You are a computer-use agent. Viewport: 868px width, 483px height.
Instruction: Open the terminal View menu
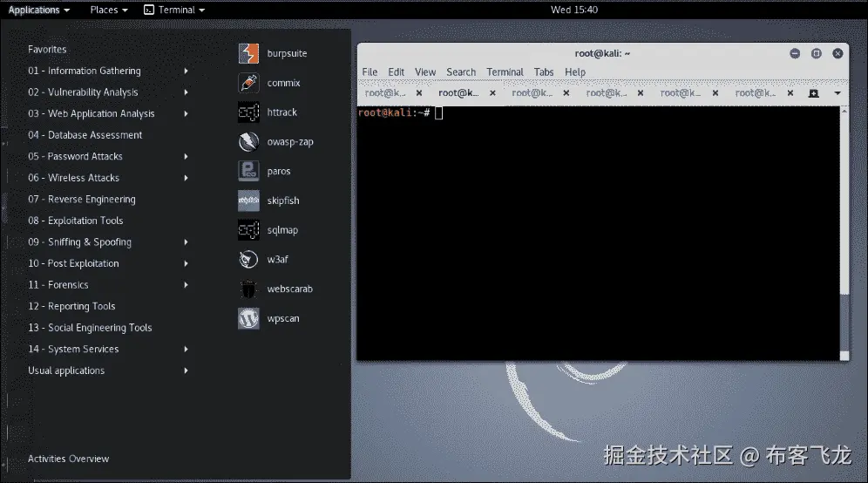[425, 72]
